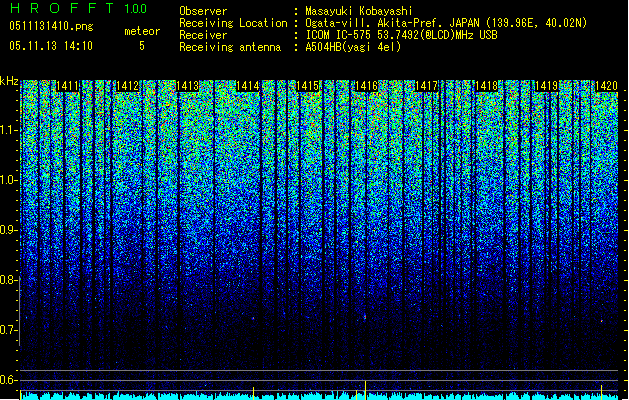Click the ICOM IC-575 receiver value
The image size is (629, 400).
click(x=401, y=35)
